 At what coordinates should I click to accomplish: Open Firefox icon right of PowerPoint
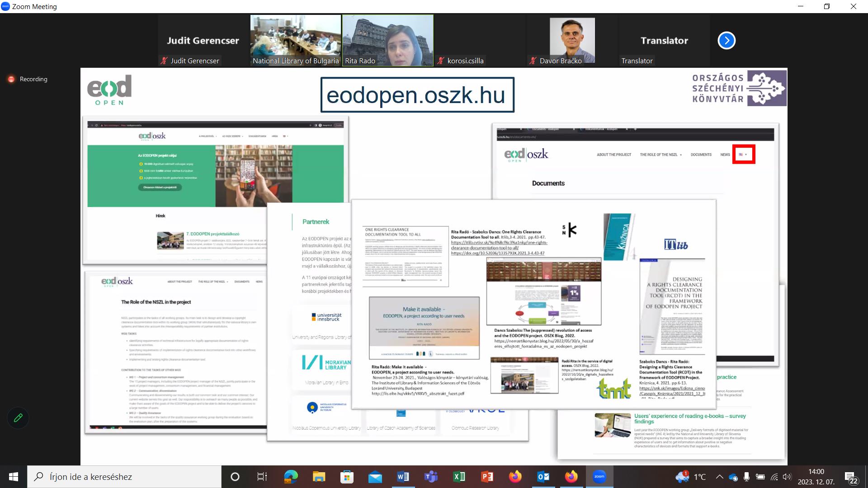click(515, 477)
